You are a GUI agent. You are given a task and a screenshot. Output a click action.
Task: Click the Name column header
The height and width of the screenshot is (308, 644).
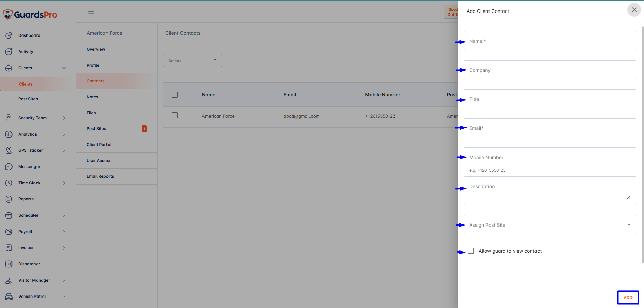pyautogui.click(x=209, y=95)
